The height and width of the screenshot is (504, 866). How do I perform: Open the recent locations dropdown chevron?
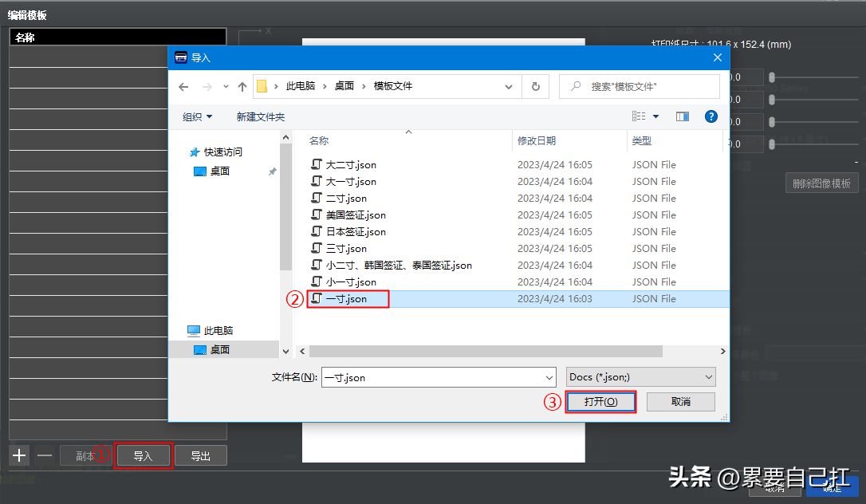[226, 87]
